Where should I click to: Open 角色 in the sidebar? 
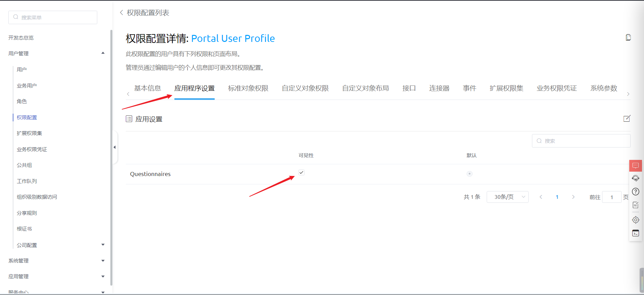[x=22, y=101]
